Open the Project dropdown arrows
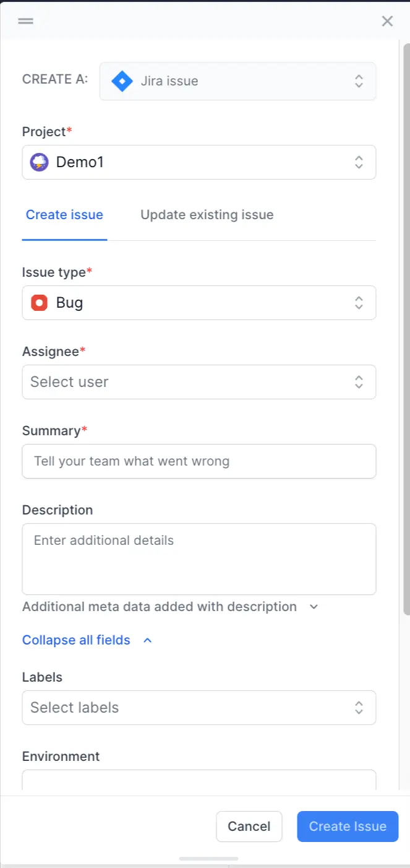410x868 pixels. (x=359, y=162)
